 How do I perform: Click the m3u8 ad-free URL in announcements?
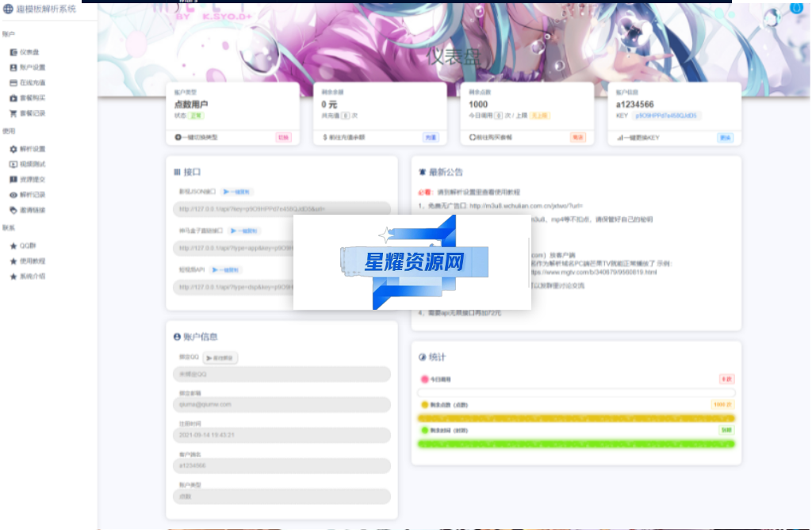pos(527,206)
